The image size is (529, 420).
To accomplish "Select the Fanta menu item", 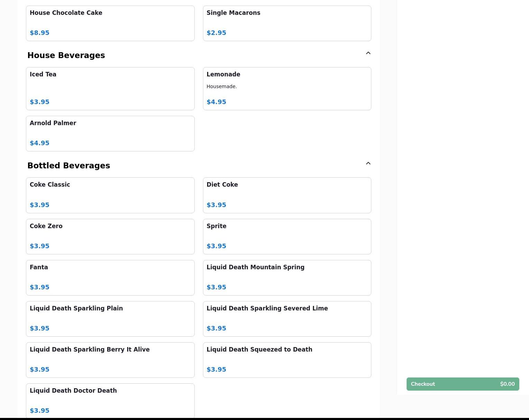I will (110, 278).
